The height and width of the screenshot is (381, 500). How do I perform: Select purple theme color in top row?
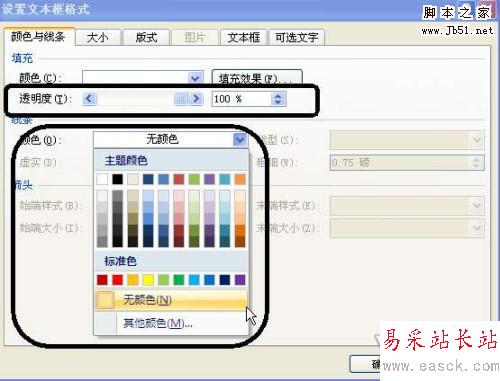209,179
